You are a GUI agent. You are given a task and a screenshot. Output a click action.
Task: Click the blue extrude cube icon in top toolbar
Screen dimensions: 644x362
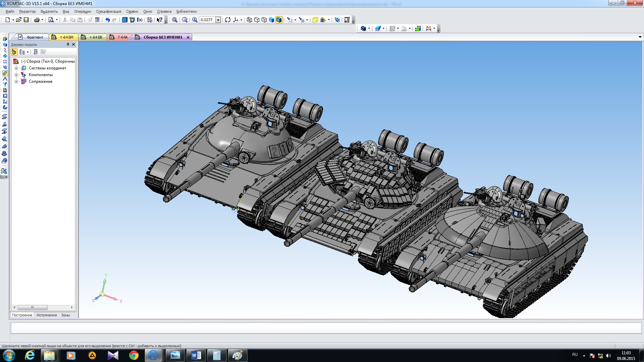click(x=378, y=28)
